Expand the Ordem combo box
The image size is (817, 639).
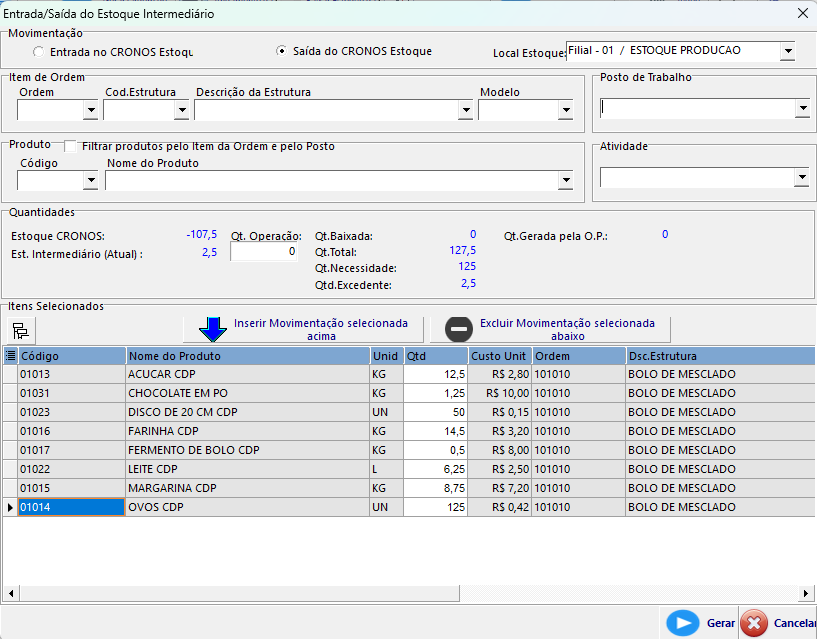pos(90,110)
